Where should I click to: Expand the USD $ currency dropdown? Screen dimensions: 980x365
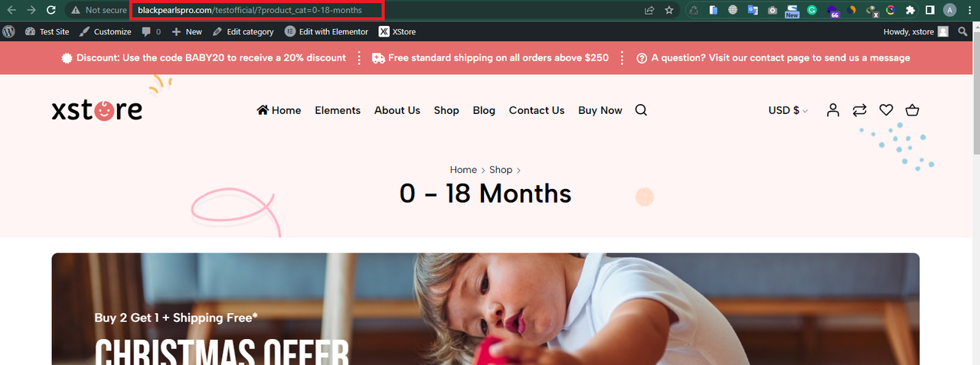tap(788, 110)
